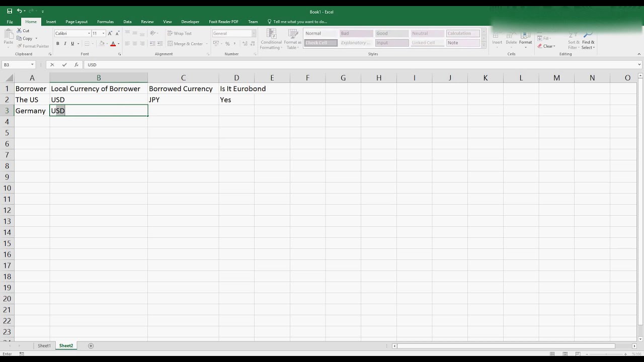
Task: Click the Save icon in the title bar
Action: point(10,11)
